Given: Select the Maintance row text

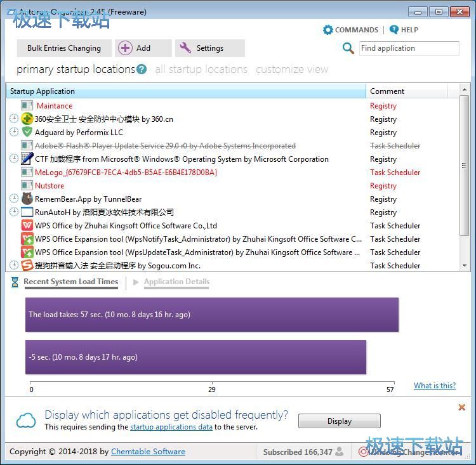Looking at the screenshot, I should point(55,106).
